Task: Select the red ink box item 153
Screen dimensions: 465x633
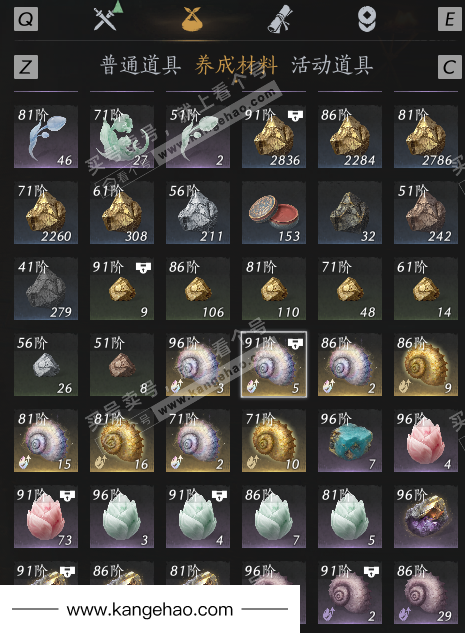Action: click(x=274, y=213)
